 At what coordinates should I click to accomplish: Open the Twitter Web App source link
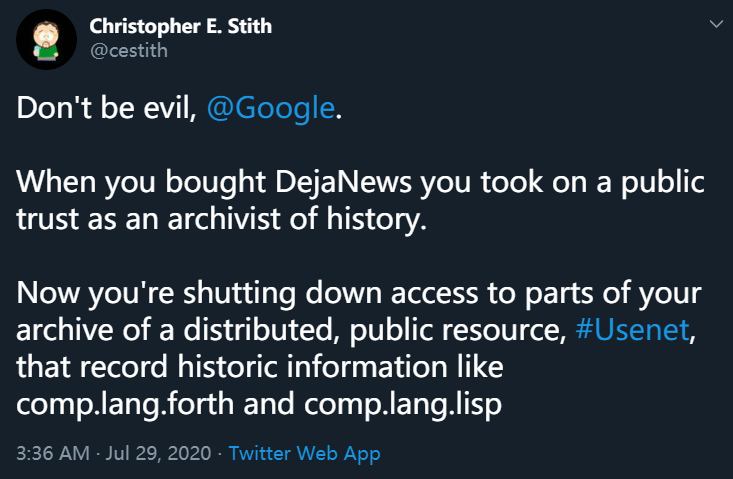(x=304, y=453)
